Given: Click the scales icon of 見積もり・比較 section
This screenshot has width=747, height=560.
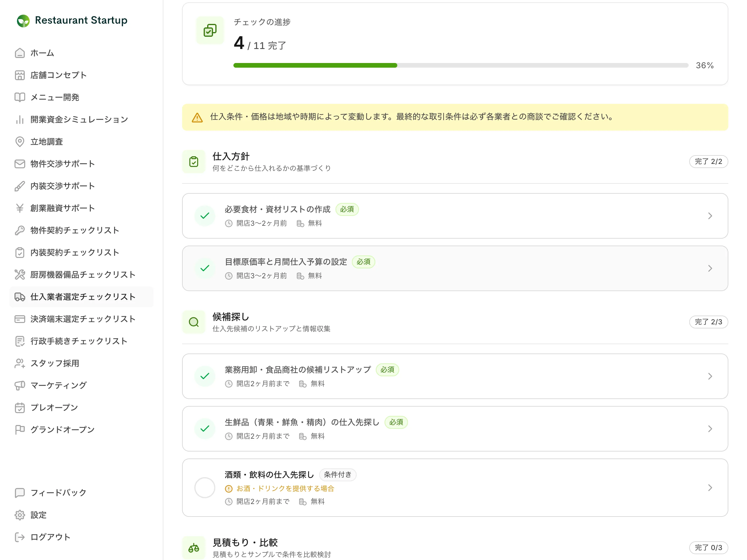Looking at the screenshot, I should [193, 548].
